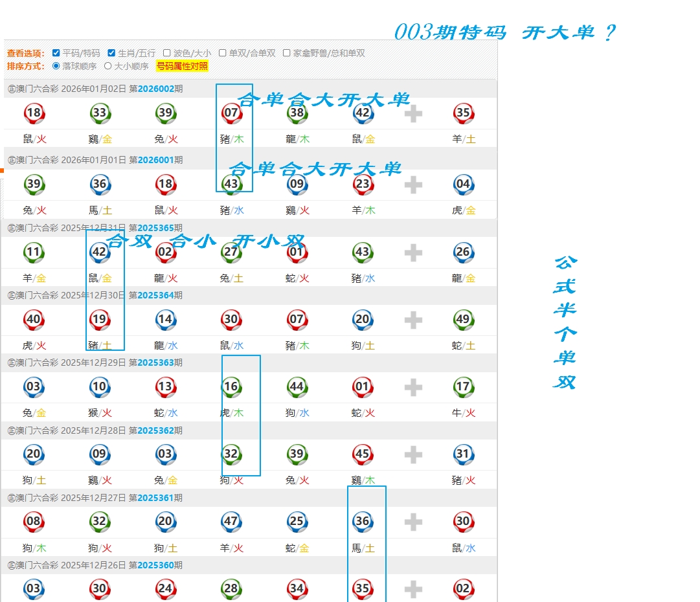Click the blue special ball 04
This screenshot has width=700, height=602.
coord(462,184)
